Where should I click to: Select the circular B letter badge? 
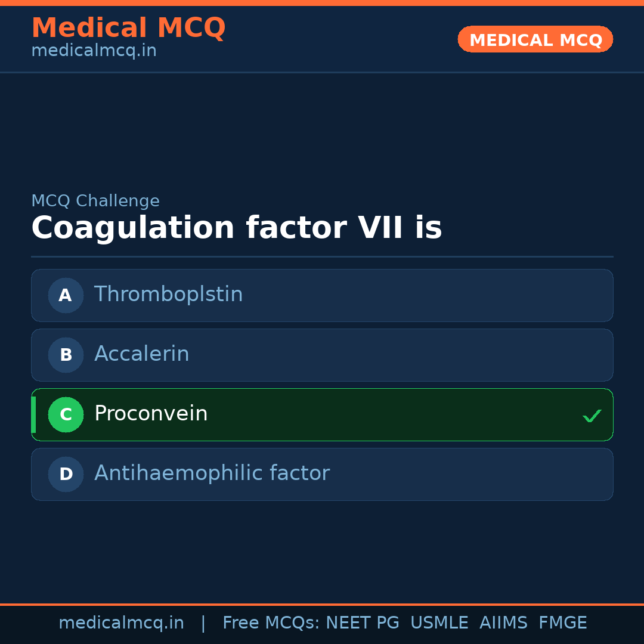(x=66, y=355)
